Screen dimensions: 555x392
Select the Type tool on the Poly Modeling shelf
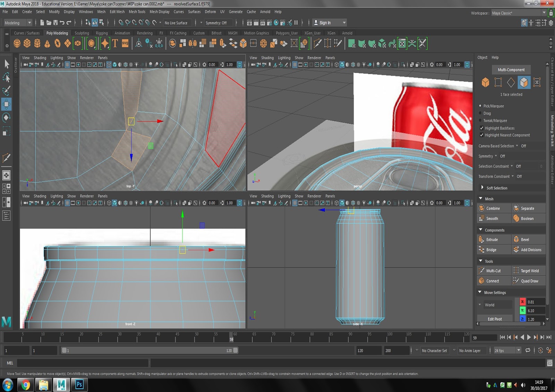114,43
